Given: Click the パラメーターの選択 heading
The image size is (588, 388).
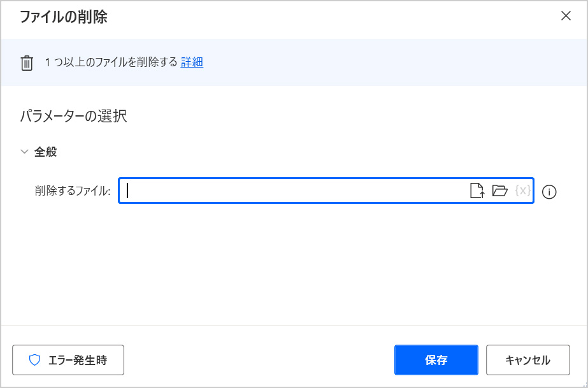Looking at the screenshot, I should [x=73, y=117].
